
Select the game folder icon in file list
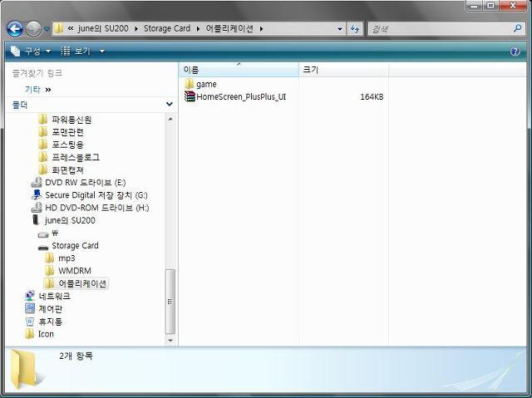(189, 84)
